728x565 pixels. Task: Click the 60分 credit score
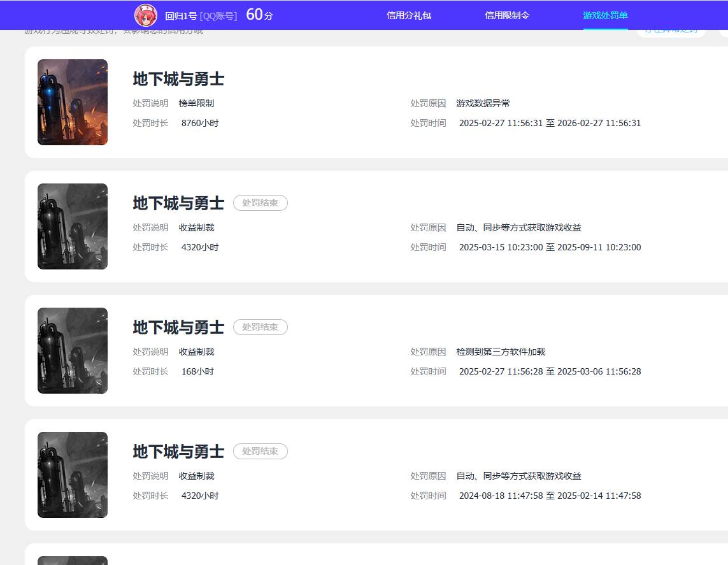click(258, 14)
